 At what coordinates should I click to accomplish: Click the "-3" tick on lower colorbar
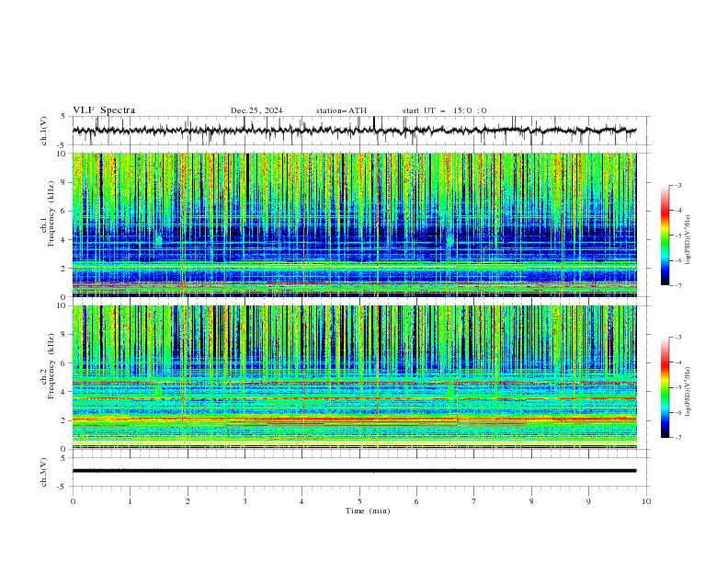(x=678, y=338)
